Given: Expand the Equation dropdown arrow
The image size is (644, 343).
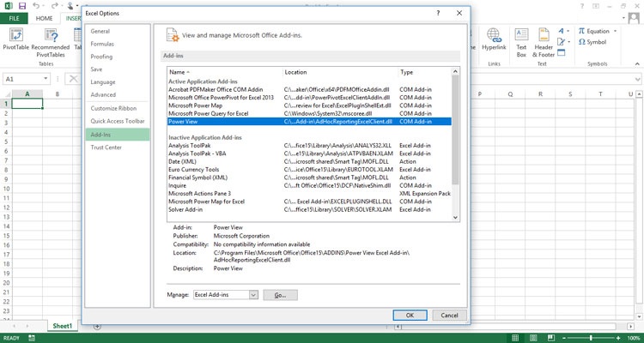Looking at the screenshot, I should pos(615,31).
